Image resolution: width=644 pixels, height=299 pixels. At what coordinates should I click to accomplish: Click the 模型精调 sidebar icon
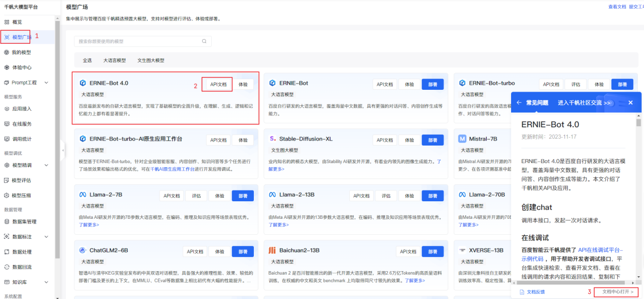click(7, 165)
